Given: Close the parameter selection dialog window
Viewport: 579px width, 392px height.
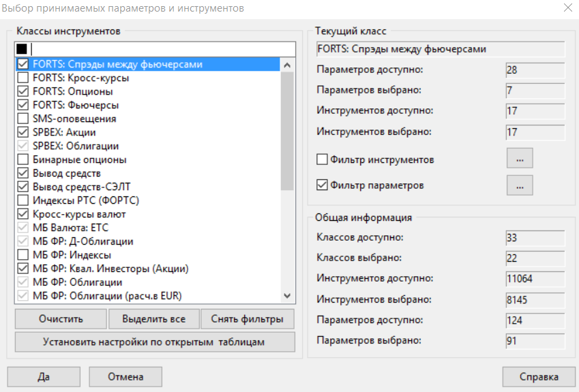Looking at the screenshot, I should (567, 9).
